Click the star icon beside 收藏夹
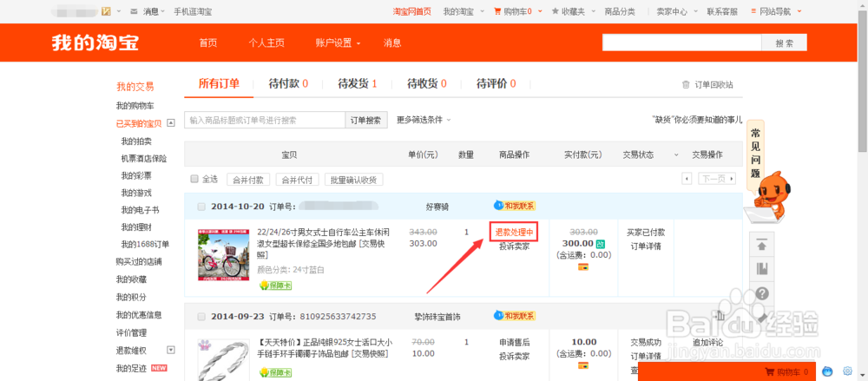The height and width of the screenshot is (381, 868). click(556, 11)
